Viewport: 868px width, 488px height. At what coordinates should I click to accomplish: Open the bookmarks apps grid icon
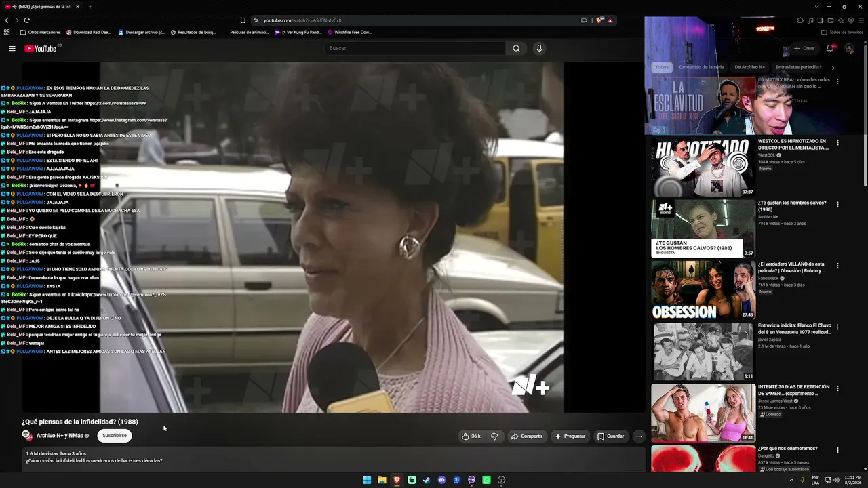(7, 32)
